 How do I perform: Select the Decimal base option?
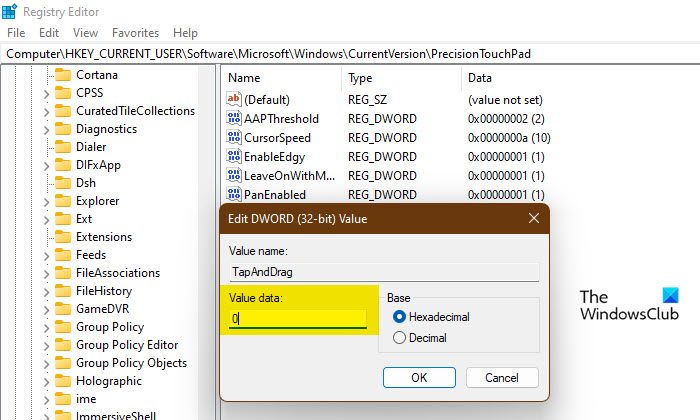(401, 338)
